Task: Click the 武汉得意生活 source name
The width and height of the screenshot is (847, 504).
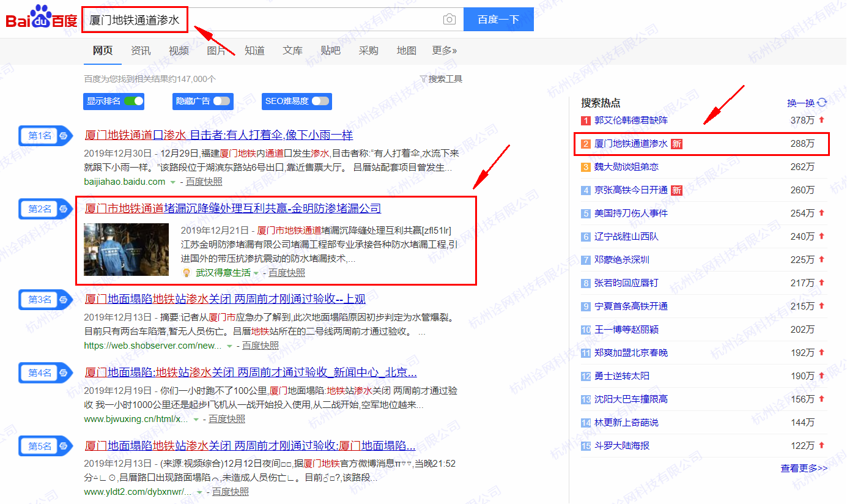Action: (223, 273)
